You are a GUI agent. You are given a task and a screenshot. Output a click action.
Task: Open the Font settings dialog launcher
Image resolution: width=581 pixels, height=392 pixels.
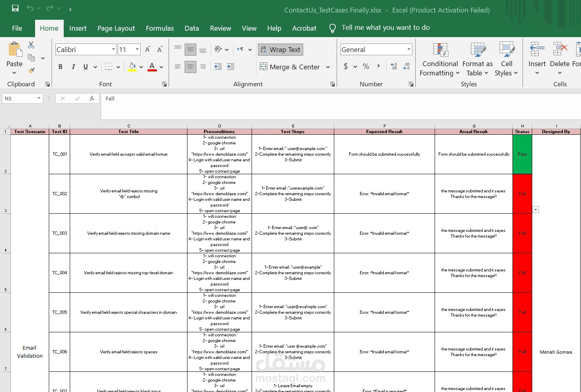click(x=165, y=84)
